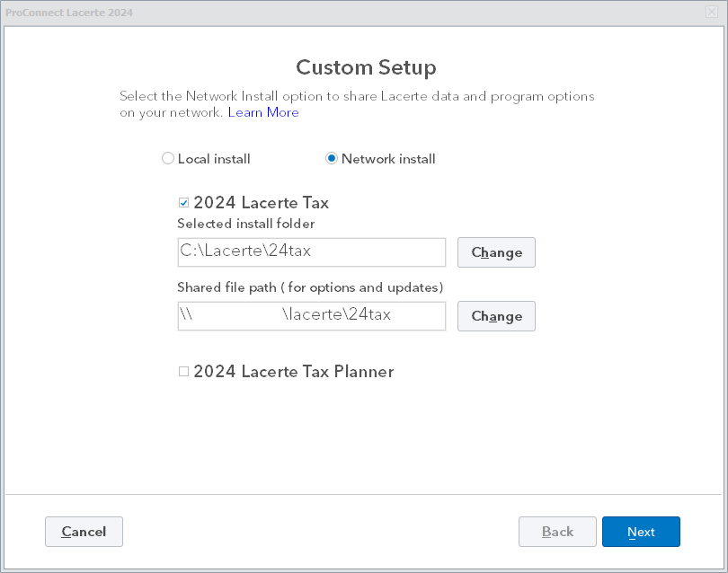Image resolution: width=728 pixels, height=573 pixels.
Task: Proceed with the Next button
Action: [x=641, y=532]
